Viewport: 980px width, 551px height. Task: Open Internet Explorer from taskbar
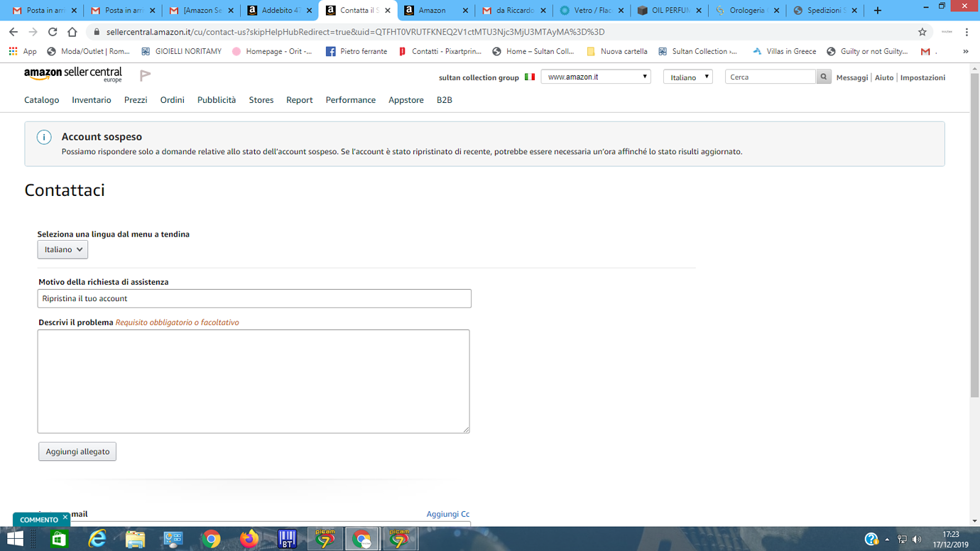[x=97, y=539]
